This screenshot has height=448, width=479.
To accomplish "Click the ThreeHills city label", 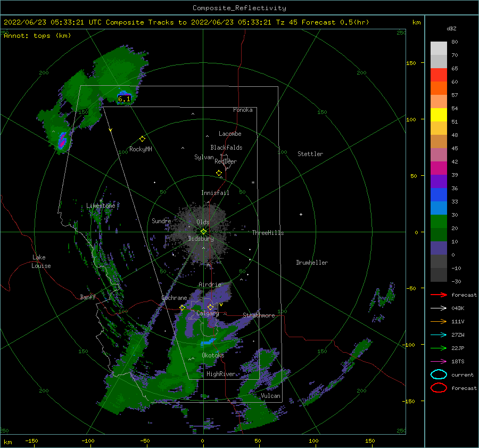I will pyautogui.click(x=268, y=233).
